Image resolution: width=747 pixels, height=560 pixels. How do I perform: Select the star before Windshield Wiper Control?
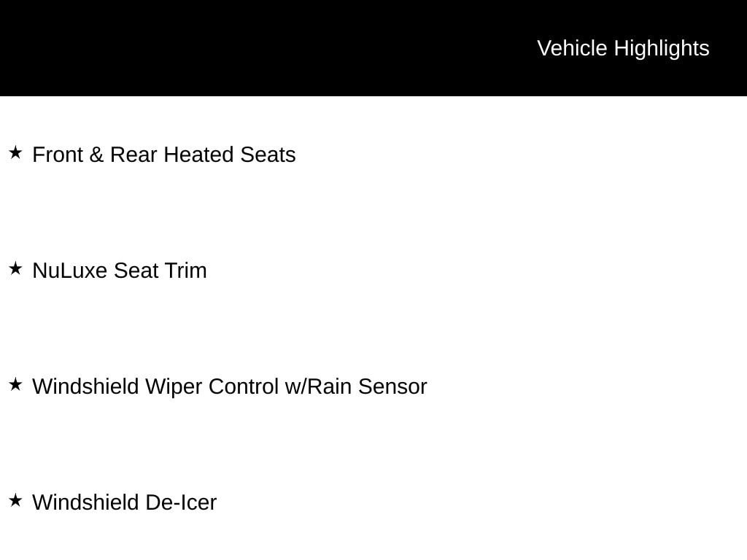tap(15, 384)
